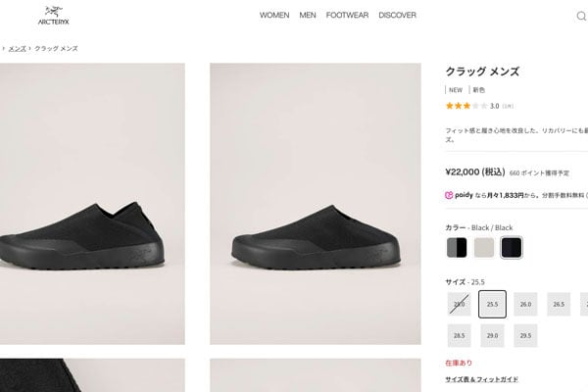This screenshot has width=588, height=392.
Task: Select size 26.0
Action: 525,305
